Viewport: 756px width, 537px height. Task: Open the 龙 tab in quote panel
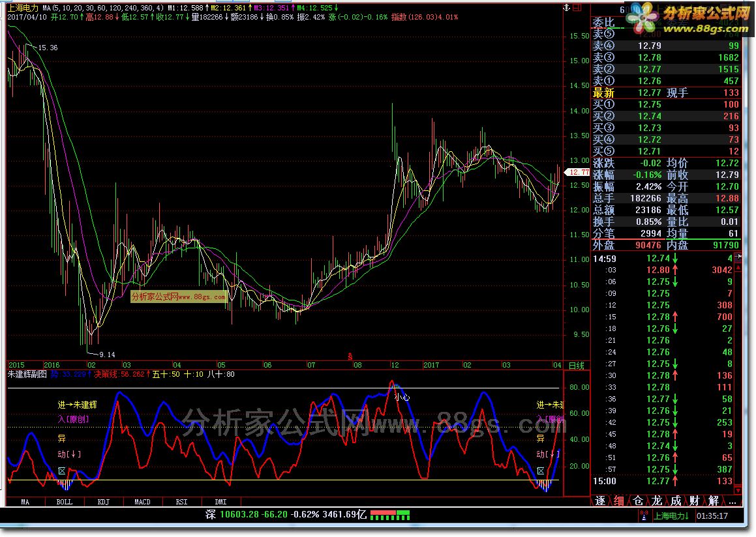point(657,501)
